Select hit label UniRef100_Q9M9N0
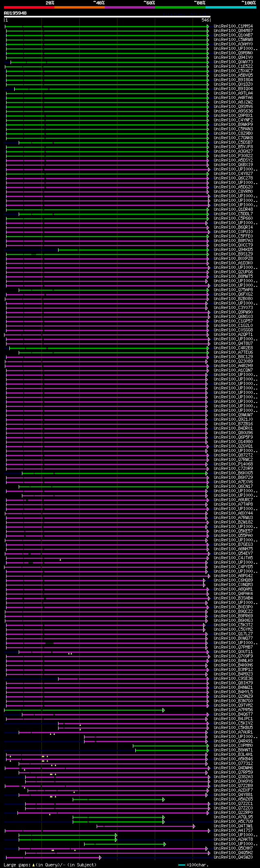260x868 pixels. (233, 53)
